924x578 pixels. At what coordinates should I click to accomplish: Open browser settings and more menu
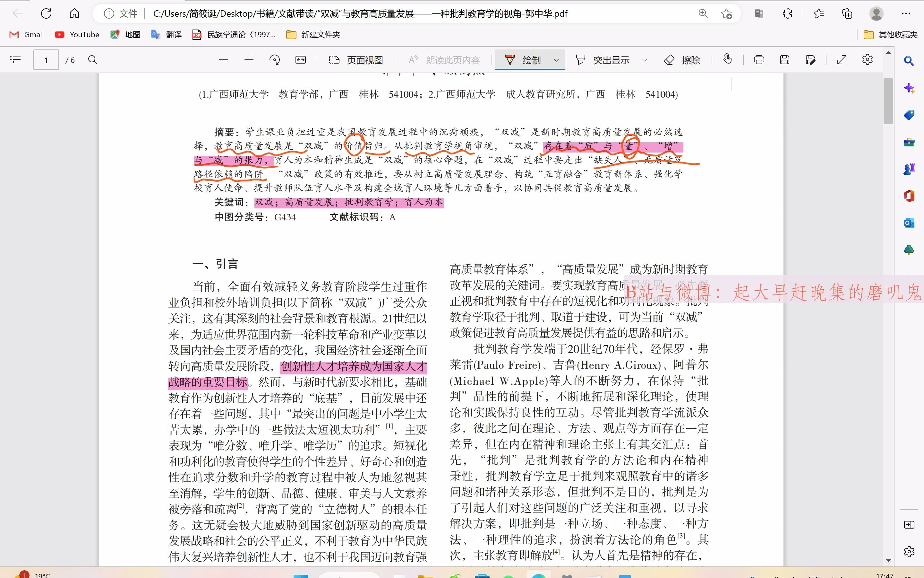[906, 14]
